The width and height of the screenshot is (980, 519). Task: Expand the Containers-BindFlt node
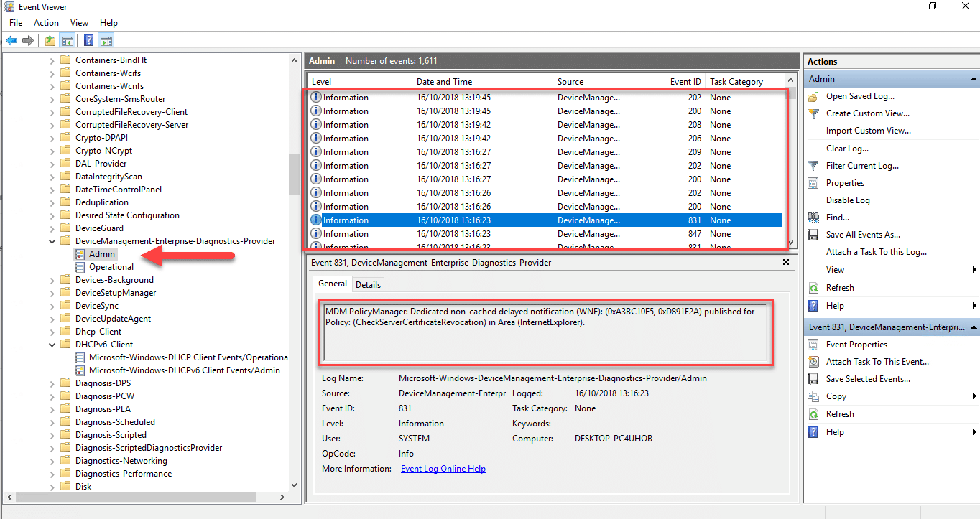pos(52,60)
